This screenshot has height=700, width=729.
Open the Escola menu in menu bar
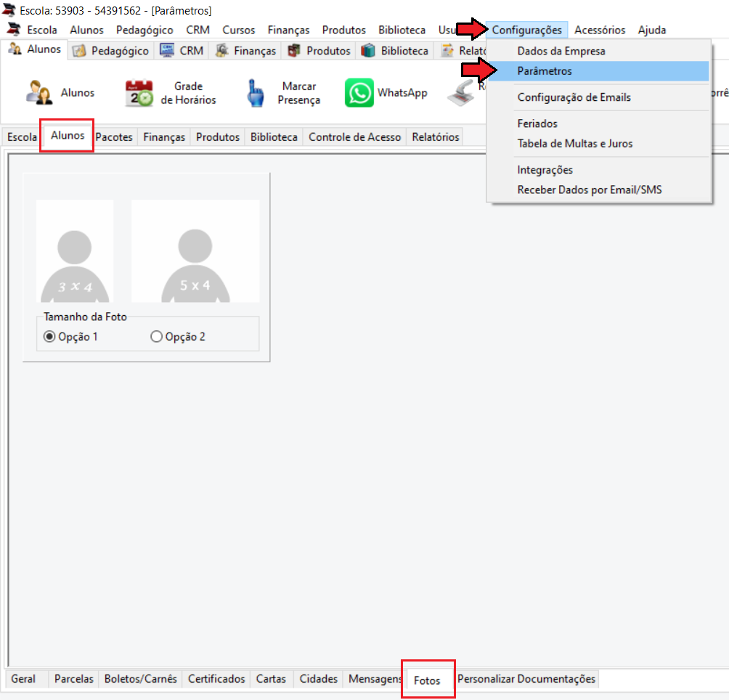click(42, 30)
